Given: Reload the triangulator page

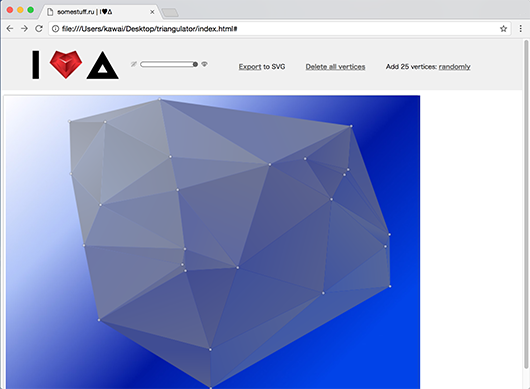Looking at the screenshot, I should pos(39,29).
